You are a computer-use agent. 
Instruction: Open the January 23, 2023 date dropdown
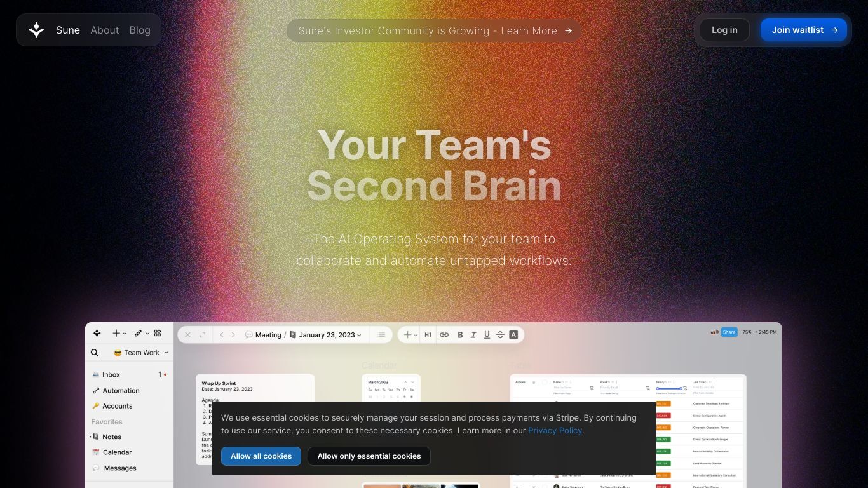pyautogui.click(x=326, y=335)
